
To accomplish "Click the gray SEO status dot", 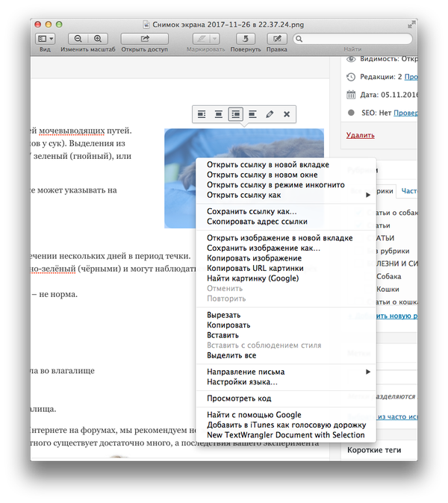I will (351, 113).
